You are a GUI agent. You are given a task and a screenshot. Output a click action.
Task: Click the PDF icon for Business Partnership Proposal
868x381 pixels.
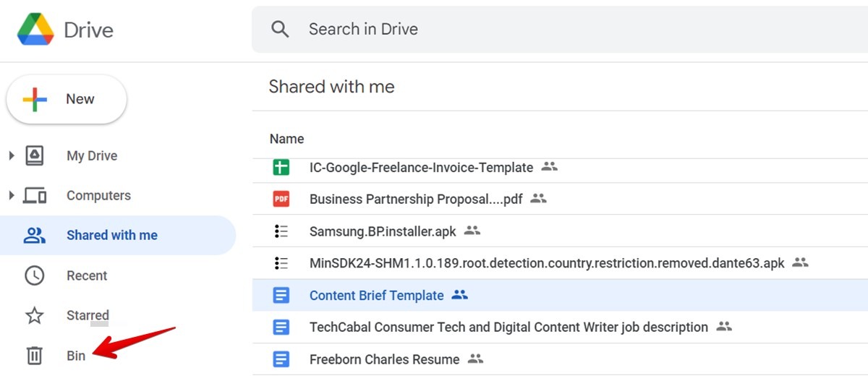coord(281,199)
